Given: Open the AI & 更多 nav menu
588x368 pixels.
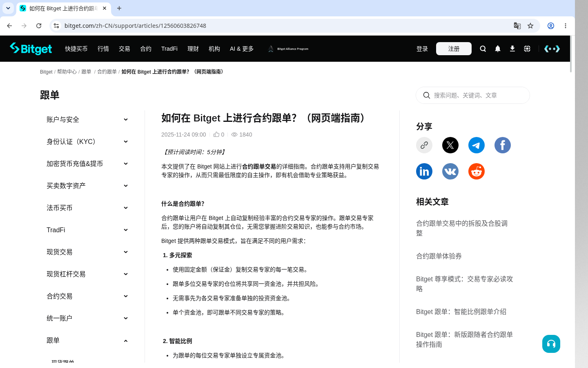Looking at the screenshot, I should 242,49.
